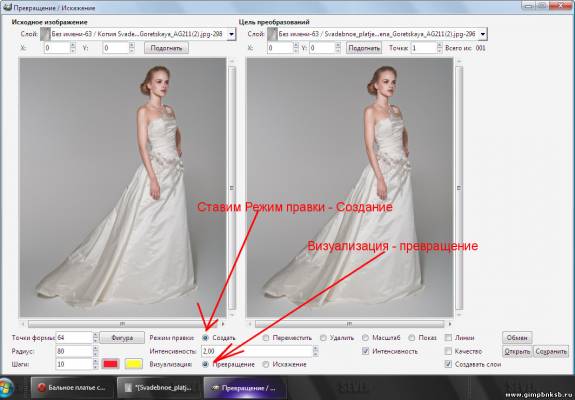Click the Фигура button

[122, 338]
